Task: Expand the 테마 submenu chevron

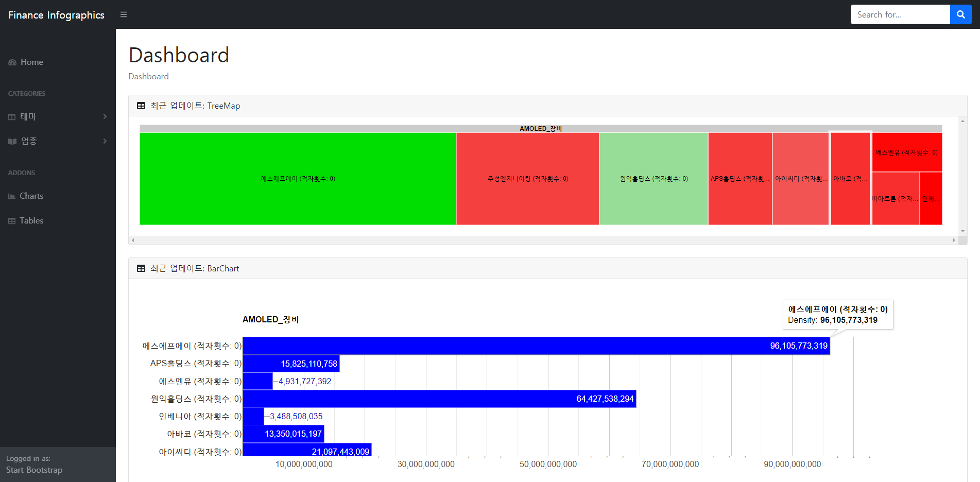Action: (105, 116)
